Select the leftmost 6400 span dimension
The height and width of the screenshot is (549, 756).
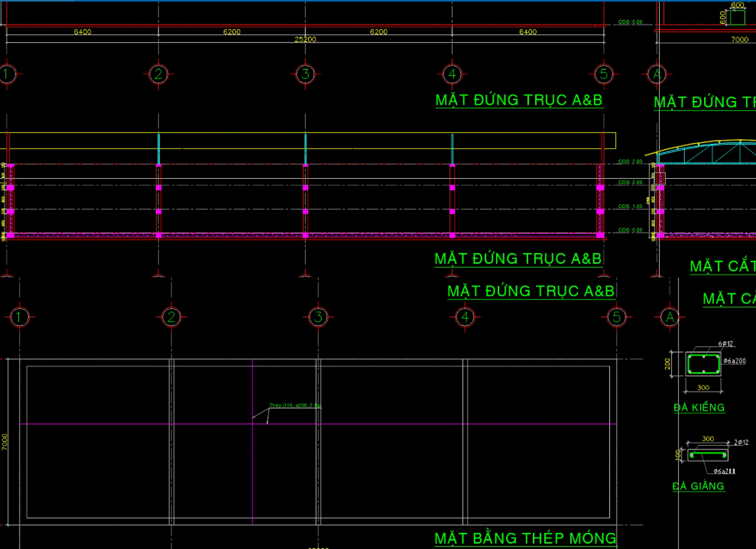(x=83, y=32)
